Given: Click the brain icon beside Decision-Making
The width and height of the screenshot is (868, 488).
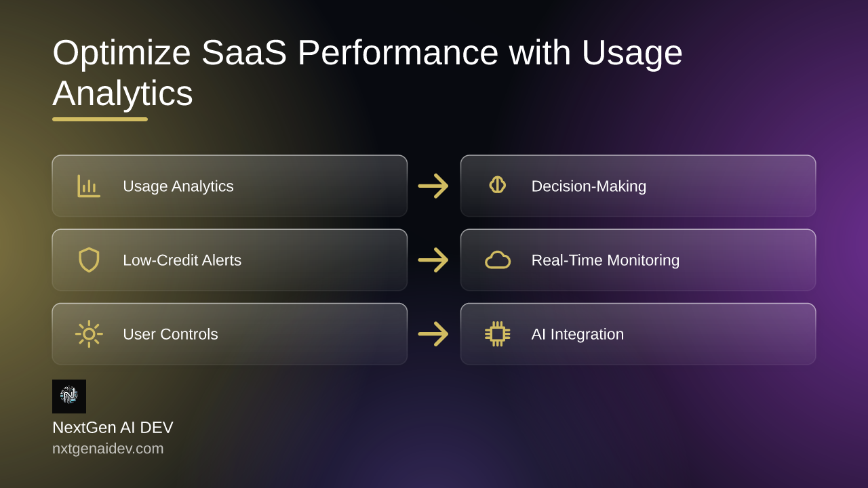Looking at the screenshot, I should point(498,185).
